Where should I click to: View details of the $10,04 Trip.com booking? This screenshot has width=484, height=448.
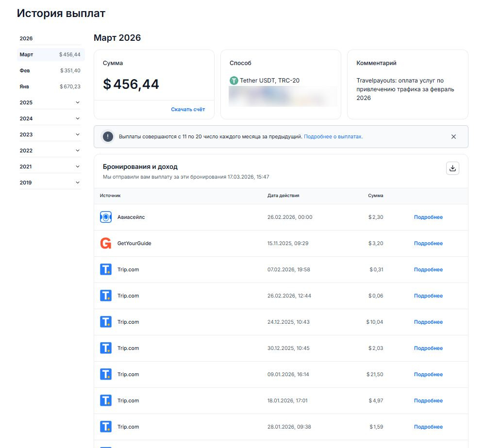tap(428, 322)
